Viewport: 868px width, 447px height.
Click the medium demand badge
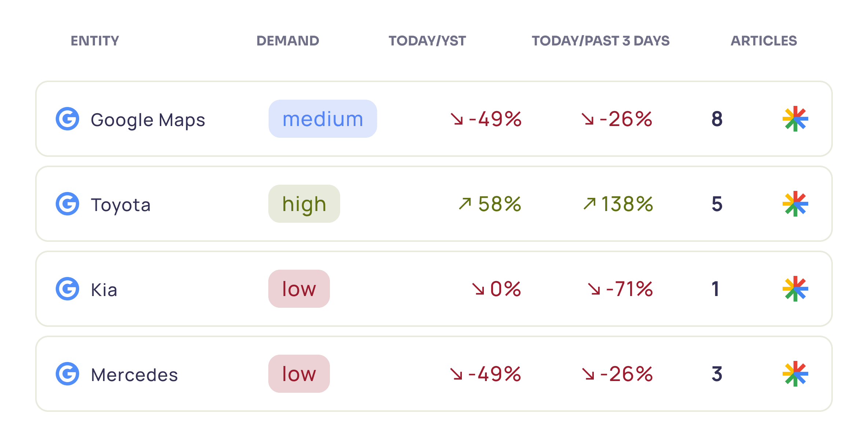pyautogui.click(x=323, y=119)
